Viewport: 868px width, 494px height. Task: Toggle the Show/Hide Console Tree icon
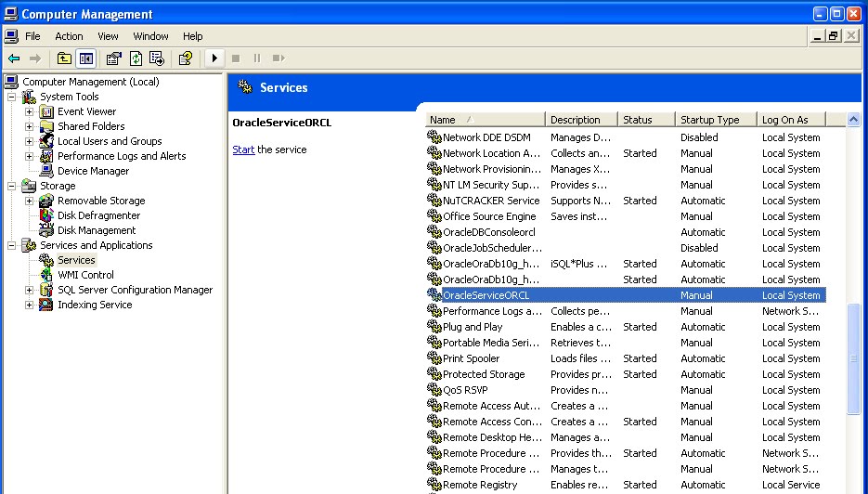click(86, 58)
